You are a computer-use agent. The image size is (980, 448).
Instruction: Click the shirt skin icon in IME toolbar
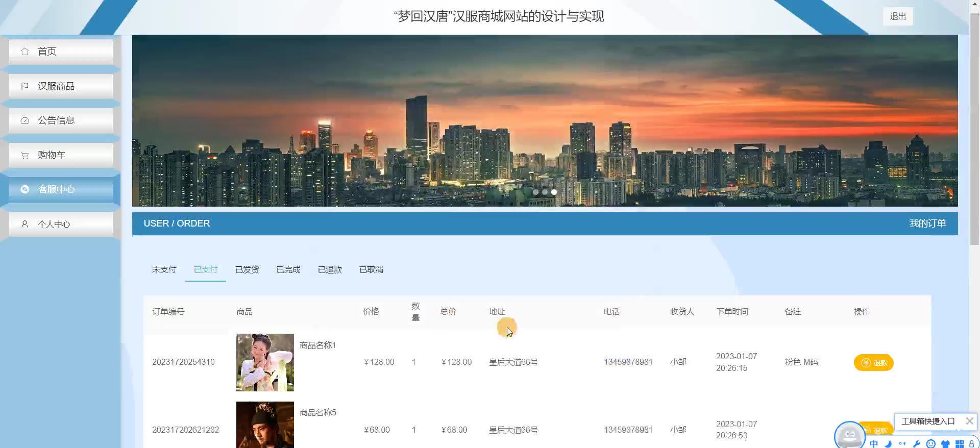pyautogui.click(x=945, y=443)
